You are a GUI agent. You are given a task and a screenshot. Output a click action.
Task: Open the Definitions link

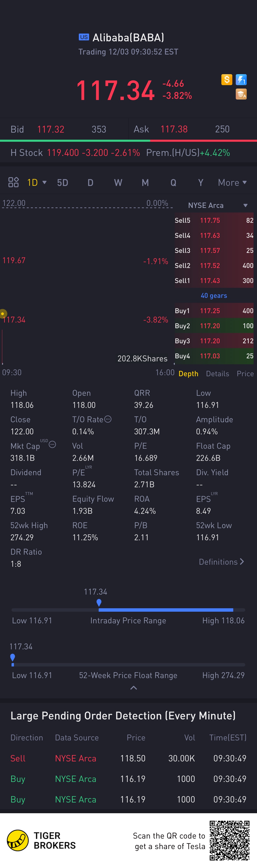(221, 562)
